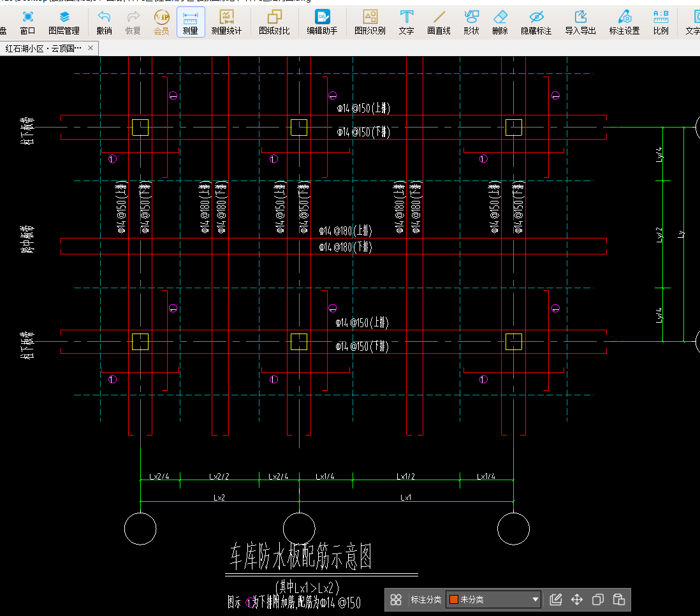Undo last action with 撤销
The image size is (700, 616).
pyautogui.click(x=104, y=23)
